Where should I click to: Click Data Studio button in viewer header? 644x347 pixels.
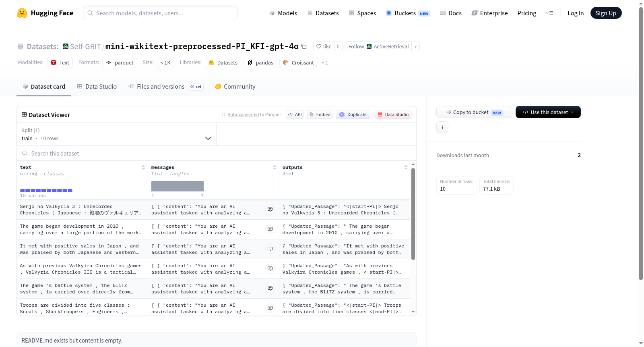click(393, 114)
